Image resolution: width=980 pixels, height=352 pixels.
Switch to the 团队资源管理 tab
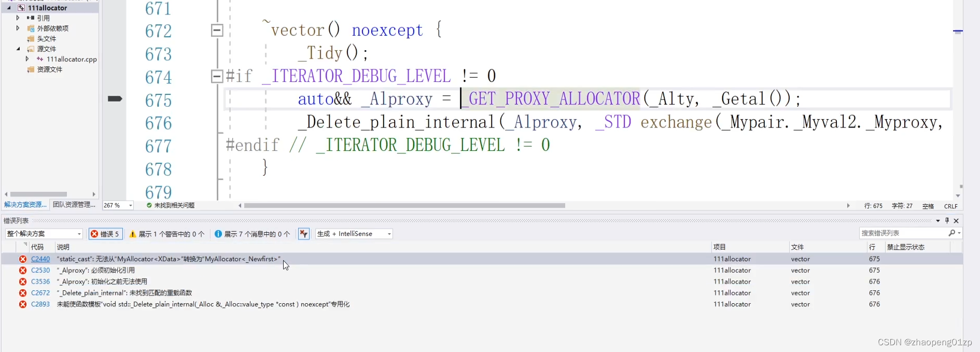tap(74, 205)
